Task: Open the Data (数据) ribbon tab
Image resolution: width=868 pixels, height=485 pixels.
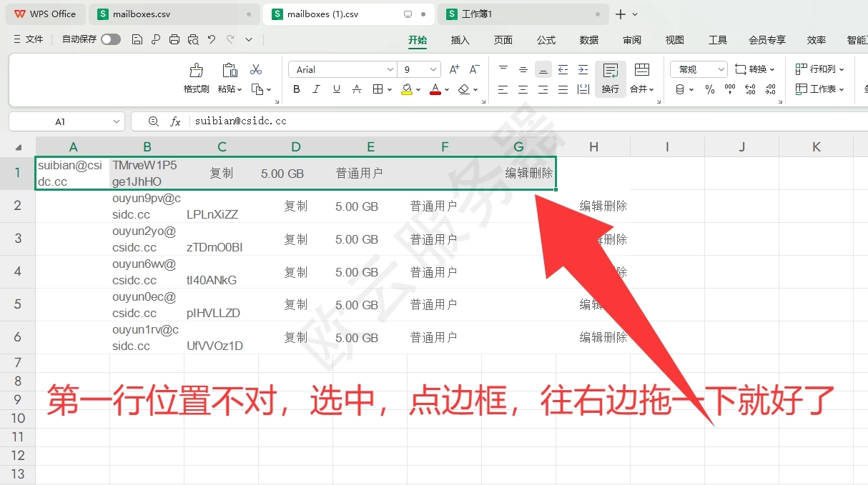Action: point(589,40)
